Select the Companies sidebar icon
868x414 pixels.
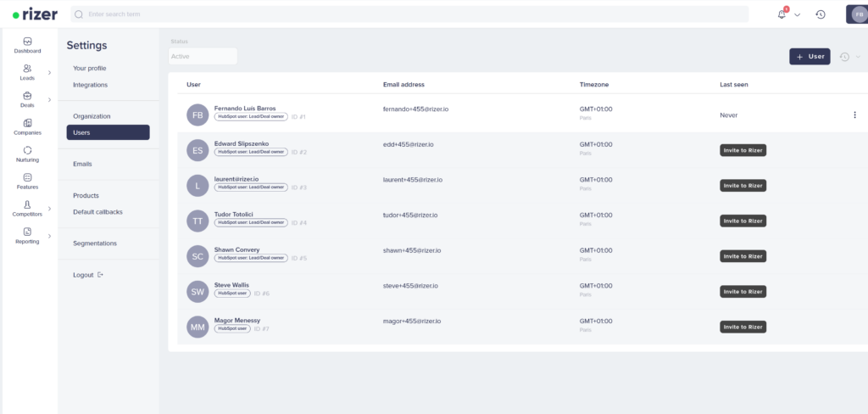pos(27,124)
